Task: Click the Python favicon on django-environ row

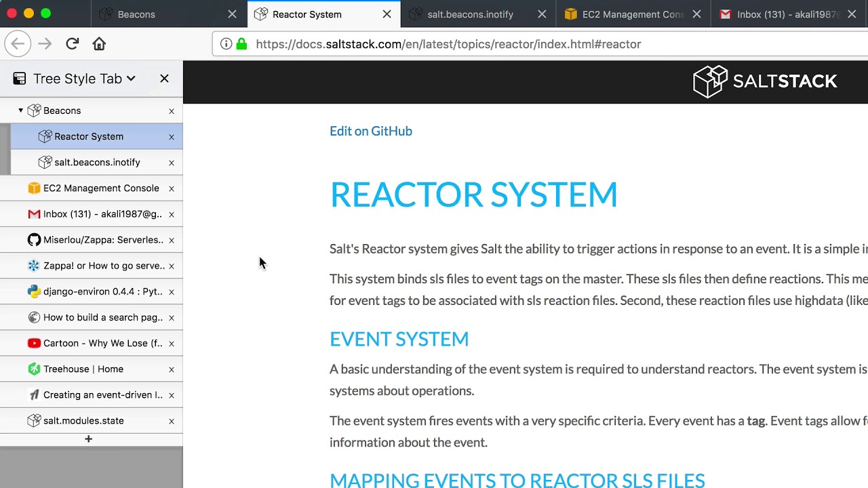Action: point(34,291)
